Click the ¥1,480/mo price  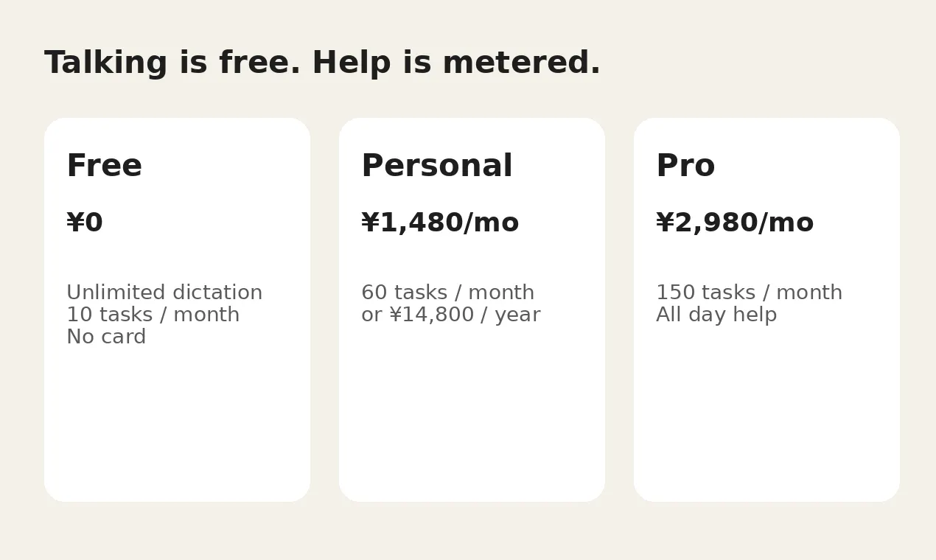[440, 223]
